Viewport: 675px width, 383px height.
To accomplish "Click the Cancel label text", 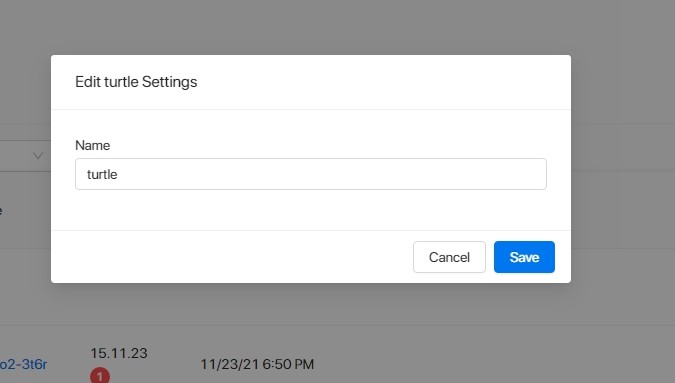I will [449, 257].
